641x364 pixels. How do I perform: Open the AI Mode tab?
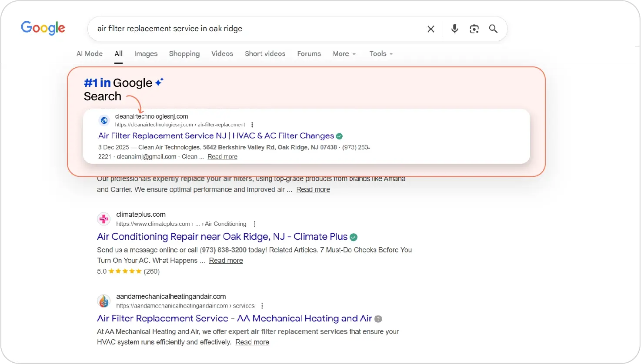click(90, 54)
